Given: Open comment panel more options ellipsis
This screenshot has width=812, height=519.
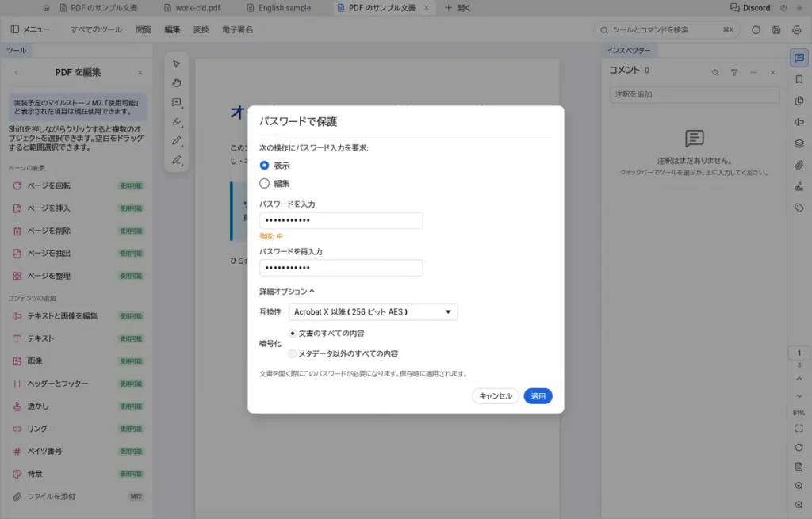Looking at the screenshot, I should pyautogui.click(x=753, y=72).
